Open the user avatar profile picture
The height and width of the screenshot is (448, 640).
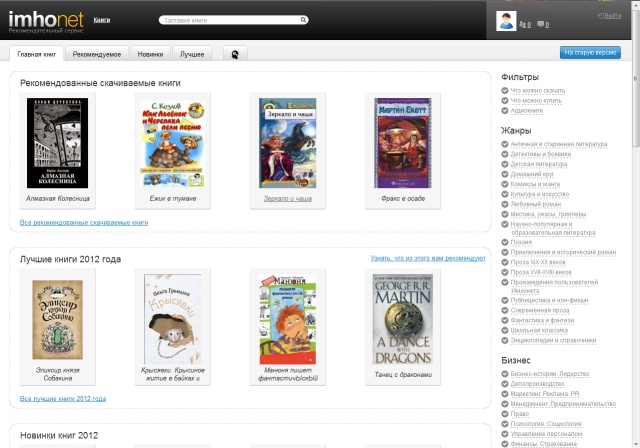[506, 21]
